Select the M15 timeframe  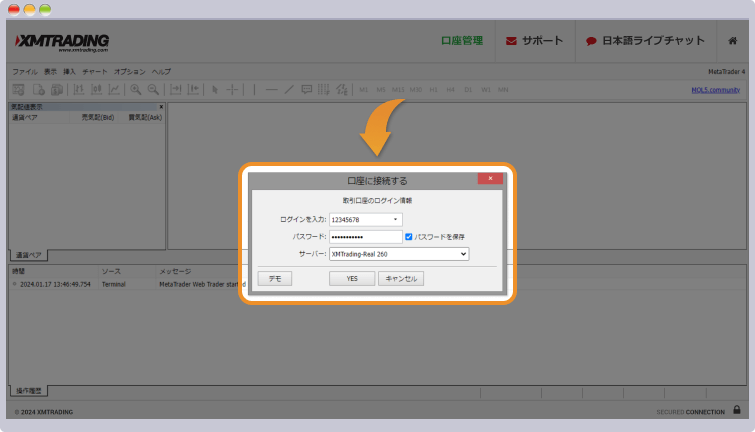coord(398,90)
